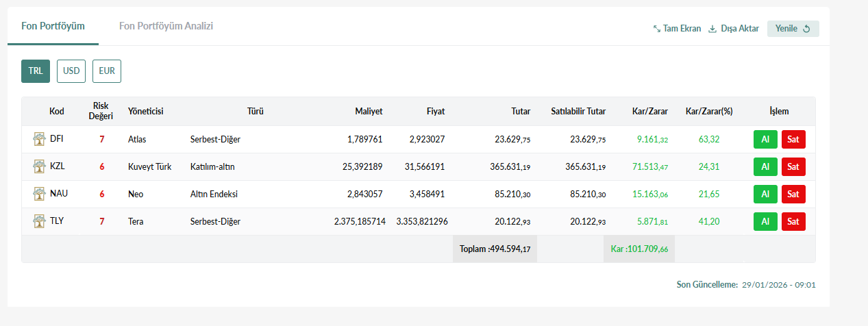Click the fund icon beside DFI
The image size is (868, 326).
pyautogui.click(x=39, y=140)
